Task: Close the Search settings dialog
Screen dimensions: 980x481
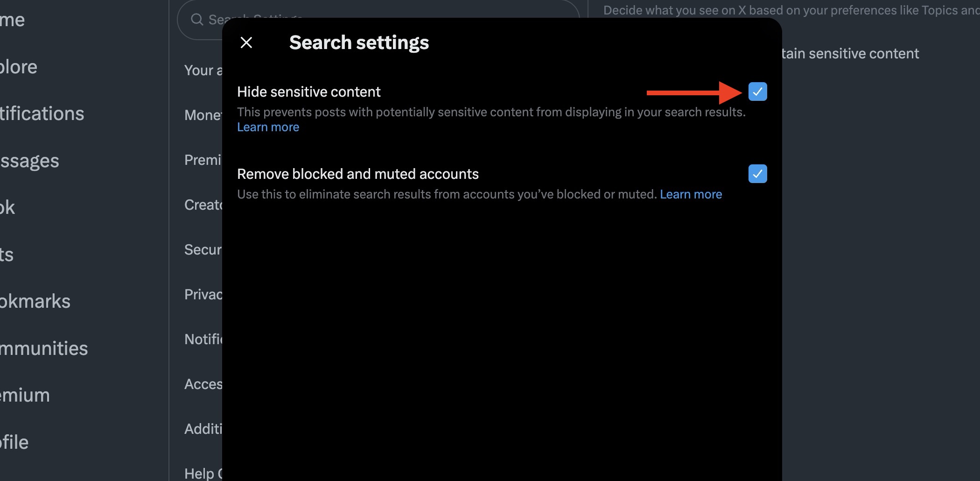Action: 246,42
